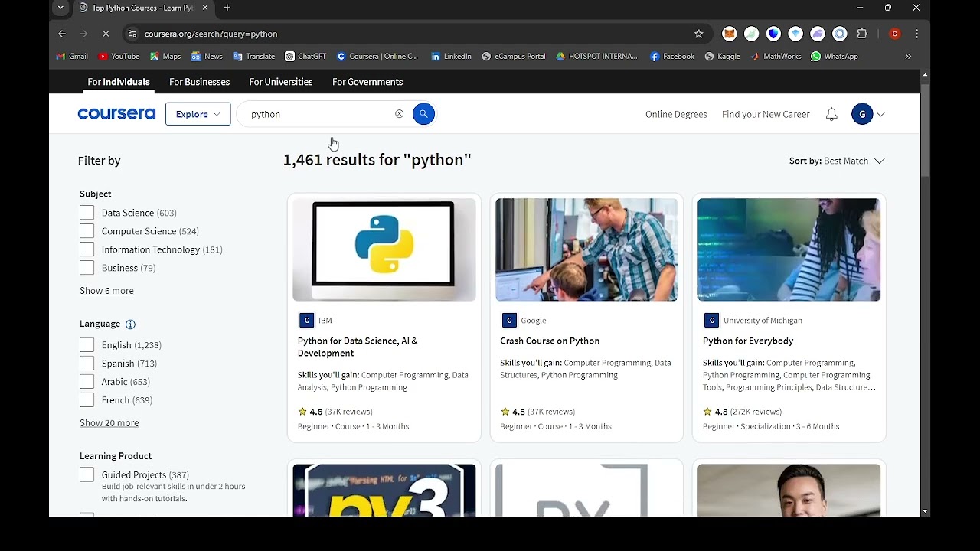Close the Top Python Courses tab

click(204, 8)
